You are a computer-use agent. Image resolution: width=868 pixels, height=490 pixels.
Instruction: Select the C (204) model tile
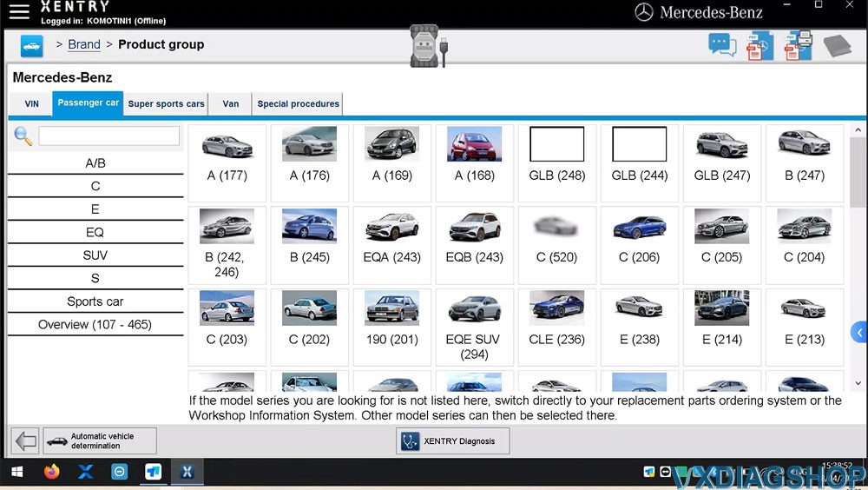tap(805, 245)
